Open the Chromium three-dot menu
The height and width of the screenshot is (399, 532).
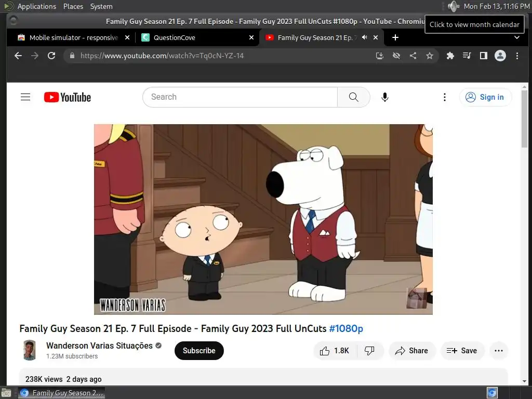pyautogui.click(x=517, y=56)
